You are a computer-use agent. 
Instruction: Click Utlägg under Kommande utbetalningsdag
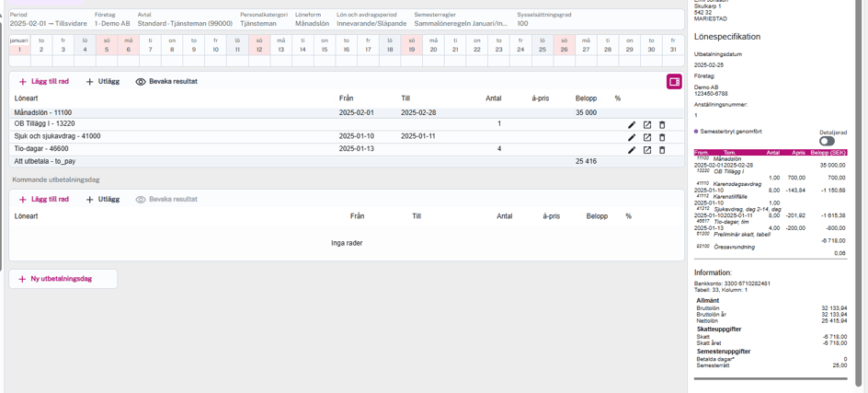103,200
